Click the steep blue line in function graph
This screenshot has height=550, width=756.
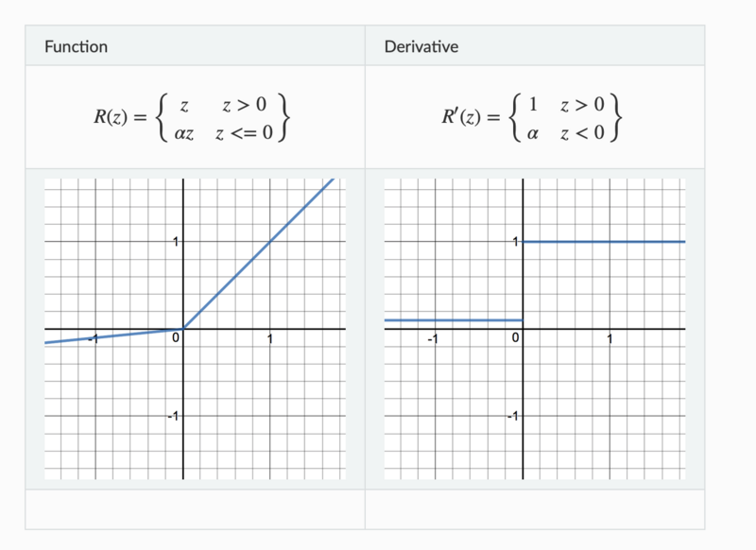tap(270, 241)
